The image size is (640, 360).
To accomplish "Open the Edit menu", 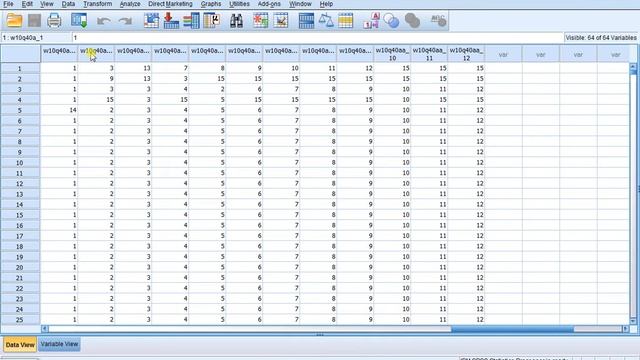I will pos(27,4).
